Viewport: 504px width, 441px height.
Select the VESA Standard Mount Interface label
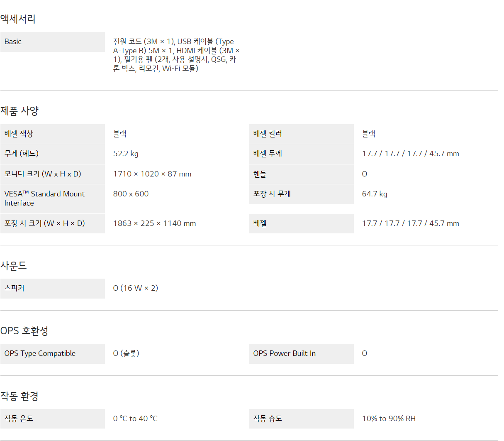coord(44,198)
